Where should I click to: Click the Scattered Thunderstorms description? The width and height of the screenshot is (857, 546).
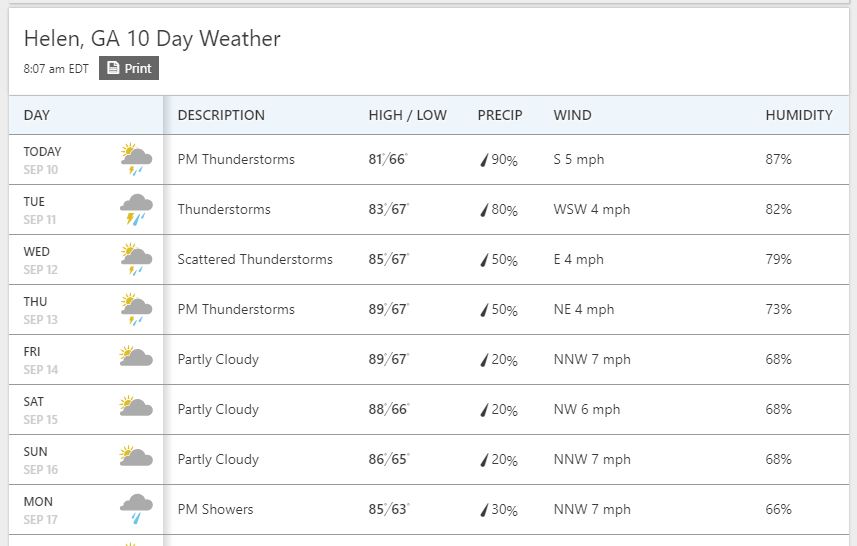(x=255, y=259)
